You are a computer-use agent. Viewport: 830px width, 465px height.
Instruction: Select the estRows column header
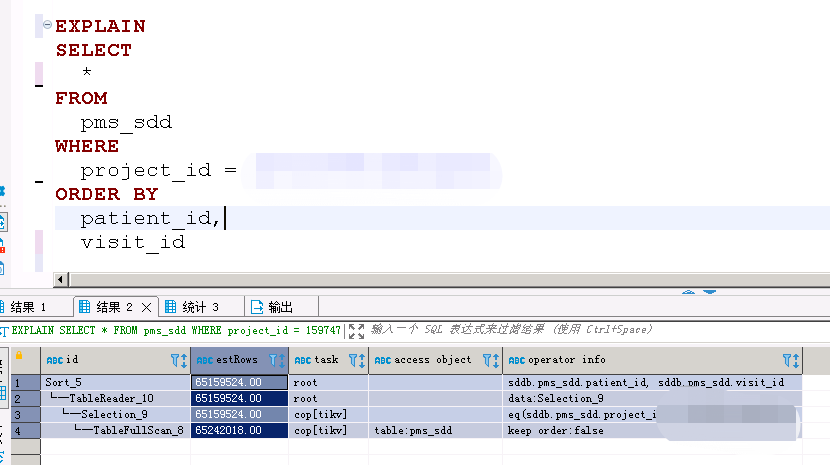pyautogui.click(x=239, y=360)
